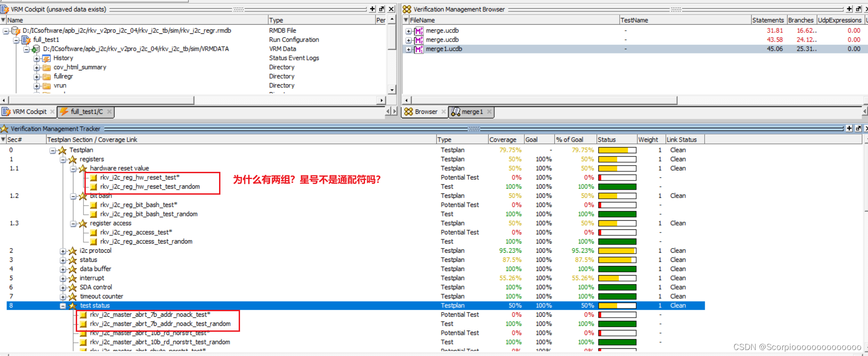
Task: Expand the fullregr directory
Action: (x=37, y=77)
